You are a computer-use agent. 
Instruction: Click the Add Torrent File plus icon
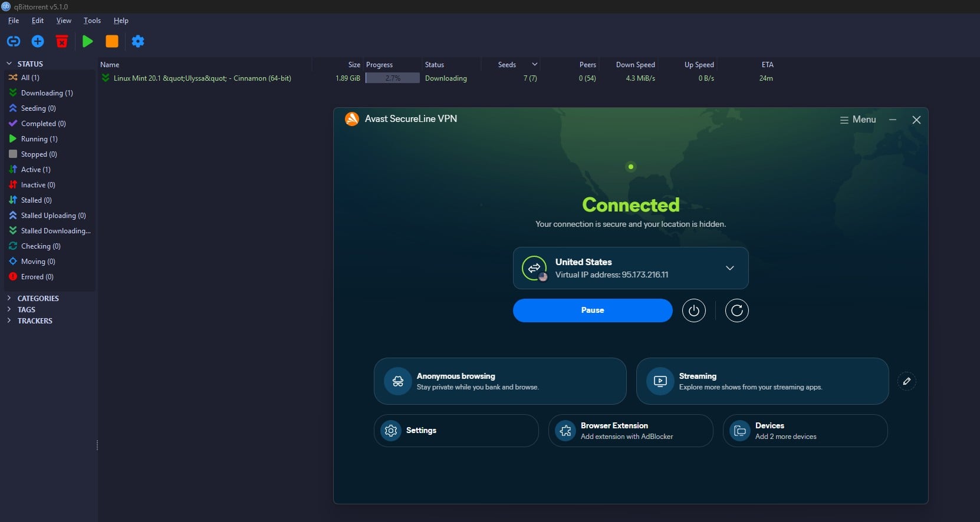[x=38, y=41]
